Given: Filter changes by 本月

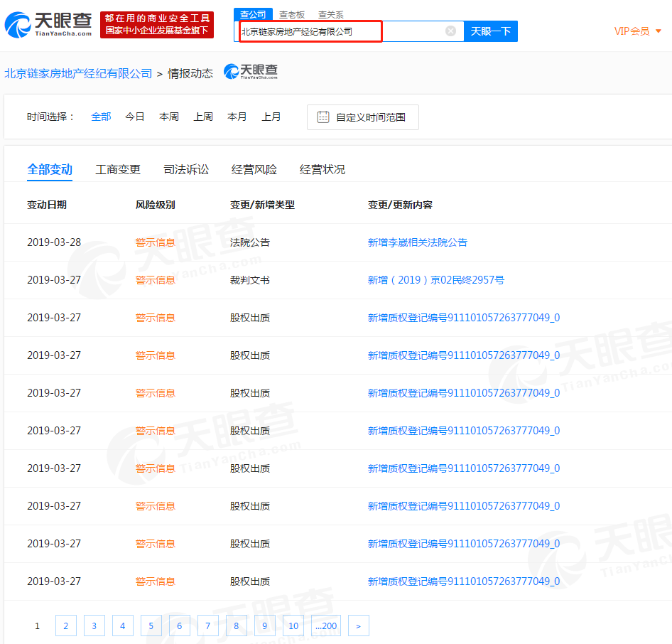Looking at the screenshot, I should click(237, 117).
